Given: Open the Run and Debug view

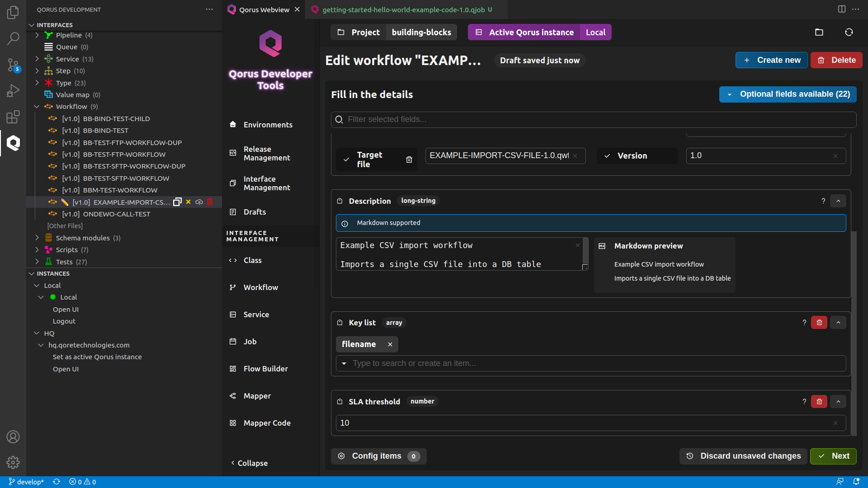Looking at the screenshot, I should click(x=13, y=91).
